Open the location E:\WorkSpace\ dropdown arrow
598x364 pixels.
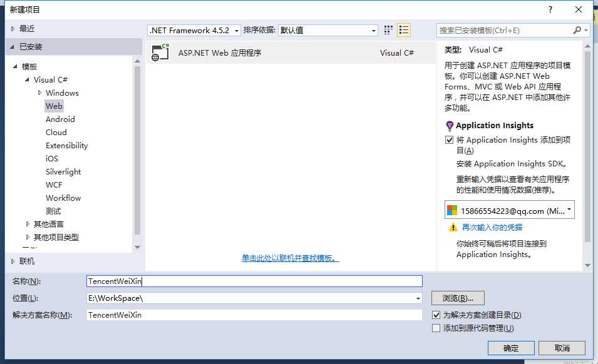click(x=418, y=298)
